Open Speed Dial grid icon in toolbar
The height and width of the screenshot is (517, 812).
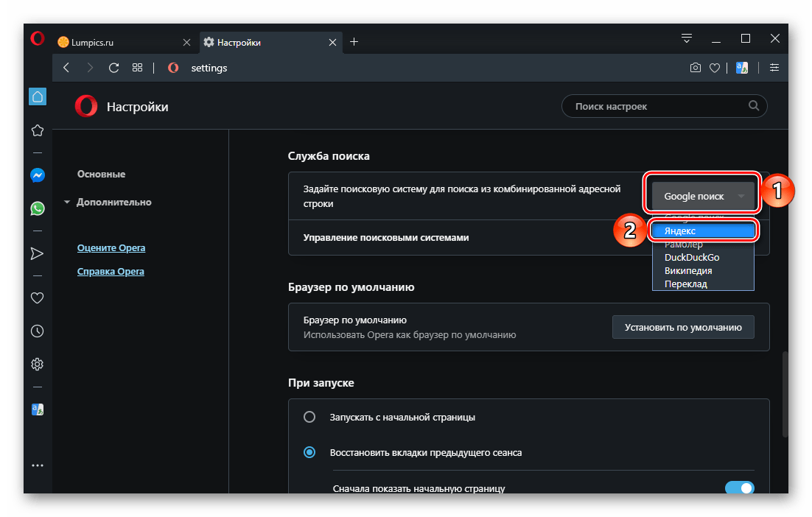point(137,68)
